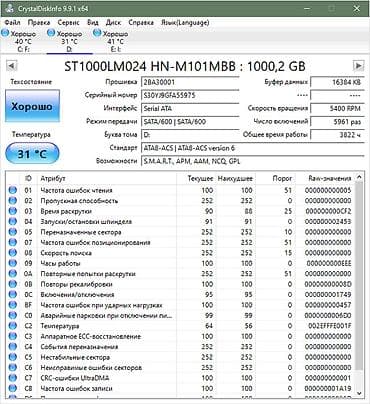The width and height of the screenshot is (370, 404).
Task: Select the Переназначенные сектора attribute text
Action: [x=81, y=232]
